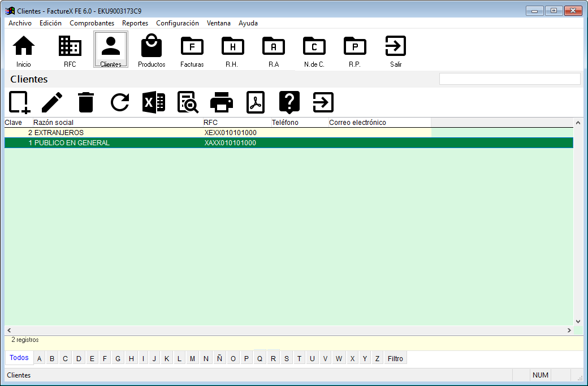Open the Comprobantes menu
The width and height of the screenshot is (588, 386).
coord(92,23)
